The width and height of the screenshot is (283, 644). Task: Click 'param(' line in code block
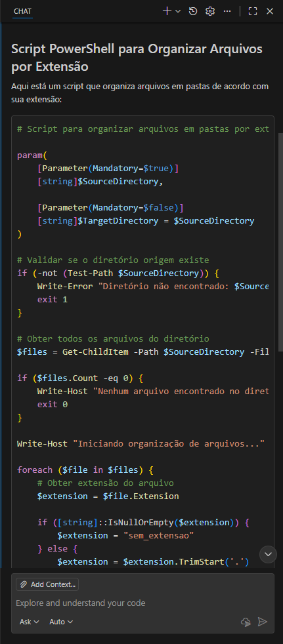32,155
